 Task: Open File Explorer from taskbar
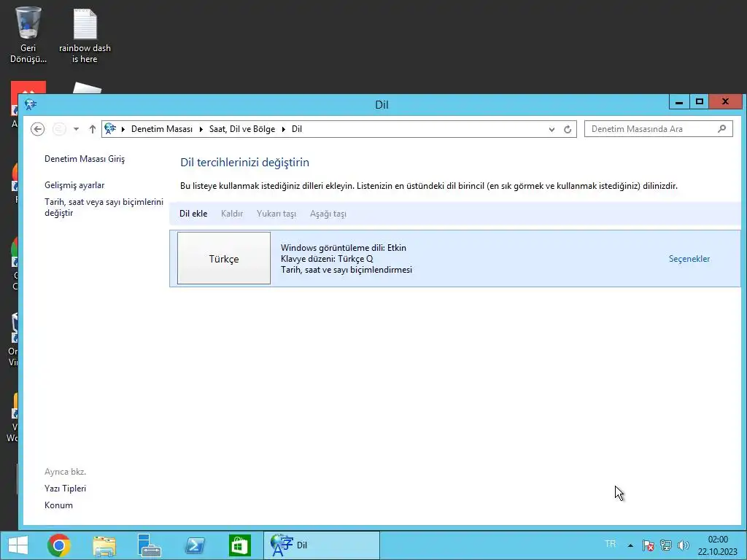click(x=104, y=545)
